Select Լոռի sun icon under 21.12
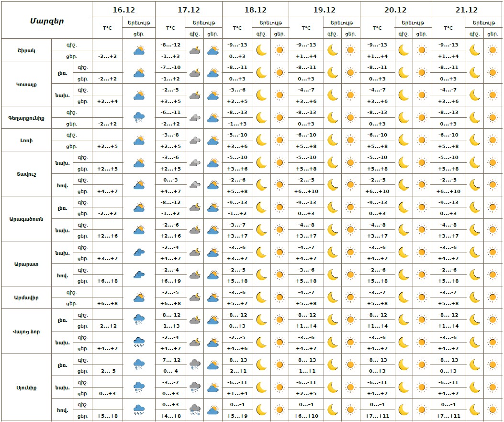The image size is (504, 422). [x=493, y=140]
